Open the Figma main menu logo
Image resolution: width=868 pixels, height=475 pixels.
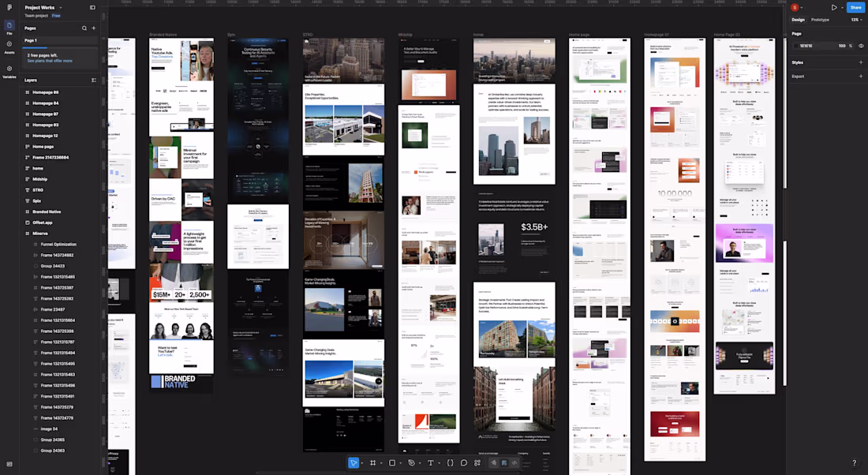pyautogui.click(x=9, y=7)
